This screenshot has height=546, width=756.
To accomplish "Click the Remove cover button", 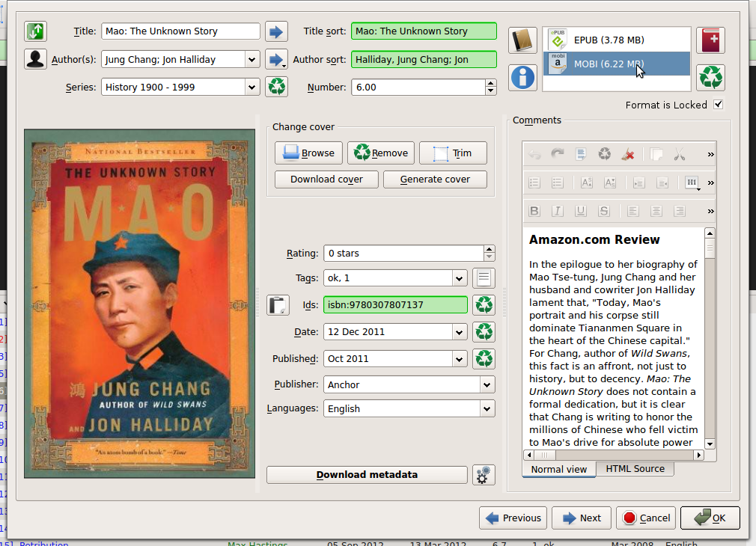I will [x=381, y=153].
